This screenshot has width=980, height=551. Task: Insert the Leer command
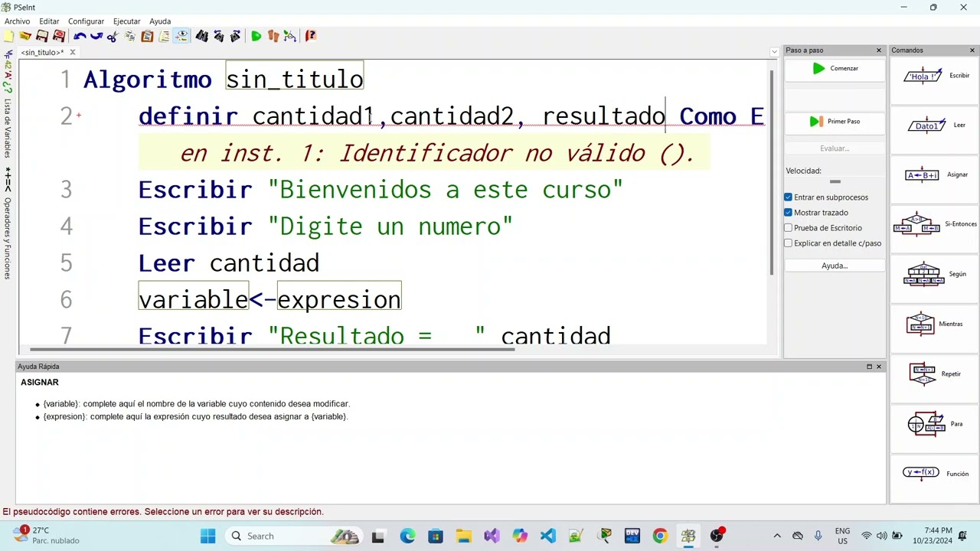pyautogui.click(x=935, y=126)
